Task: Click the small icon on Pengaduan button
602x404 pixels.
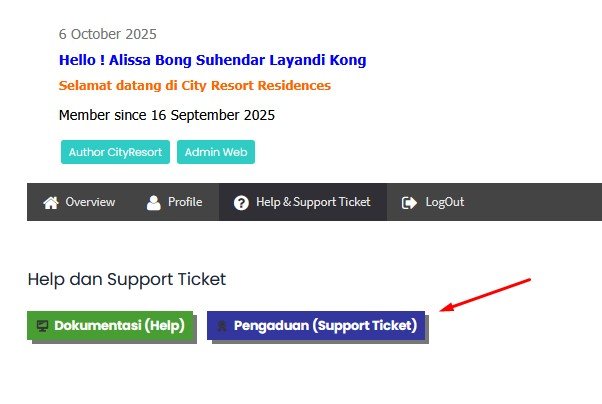Action: [223, 326]
